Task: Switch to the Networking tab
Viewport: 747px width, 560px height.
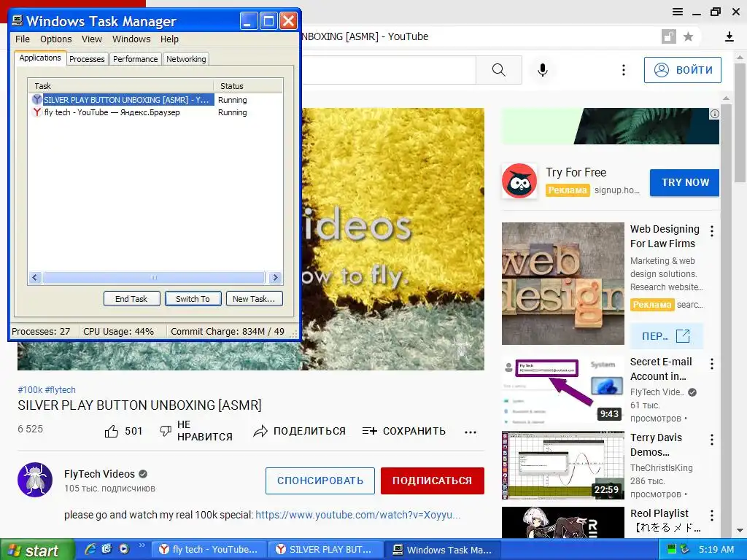Action: pyautogui.click(x=186, y=59)
